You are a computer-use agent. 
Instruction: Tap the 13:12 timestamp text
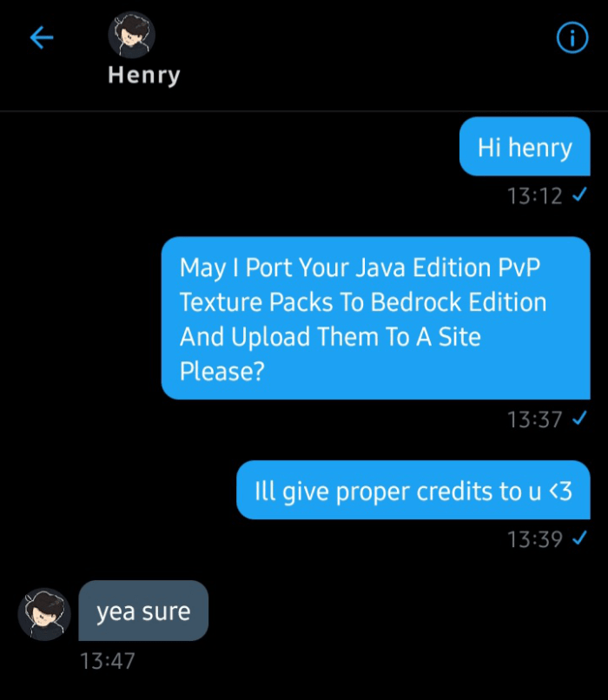tap(534, 196)
